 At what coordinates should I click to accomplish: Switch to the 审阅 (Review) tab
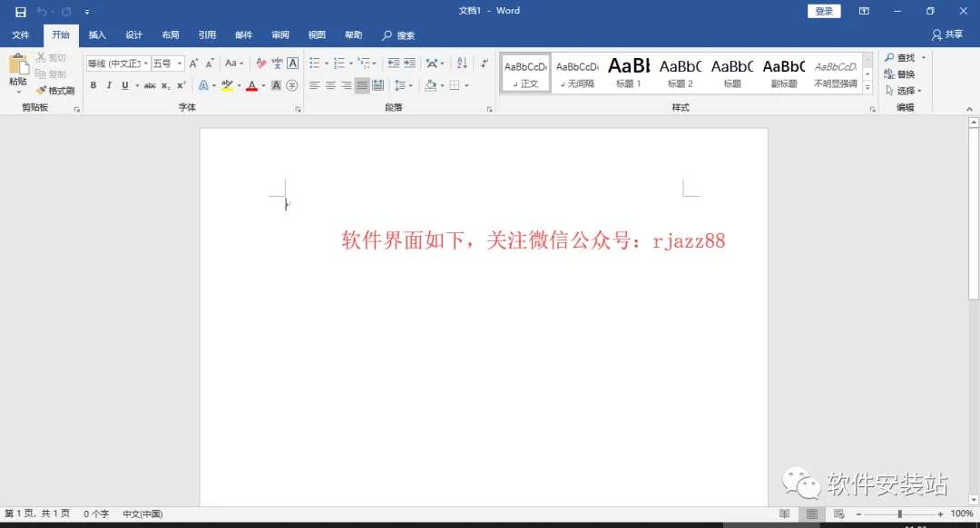[x=280, y=35]
